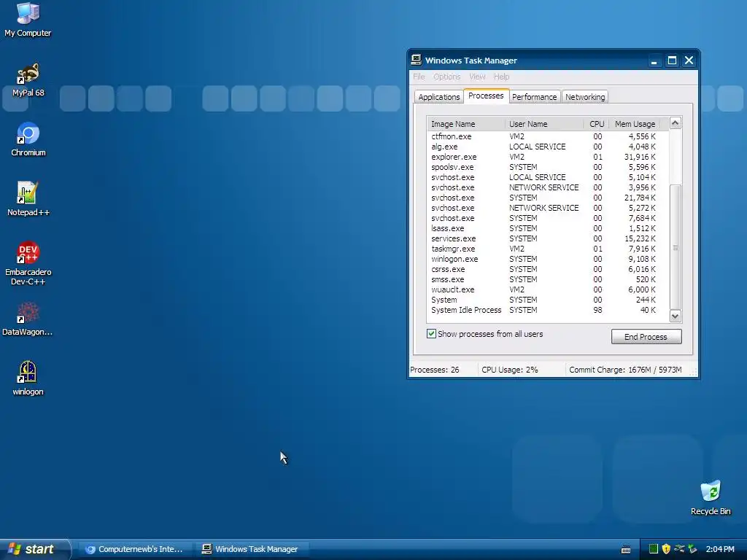747x560 pixels.
Task: Select the winlogon.exe process row
Action: [548, 259]
